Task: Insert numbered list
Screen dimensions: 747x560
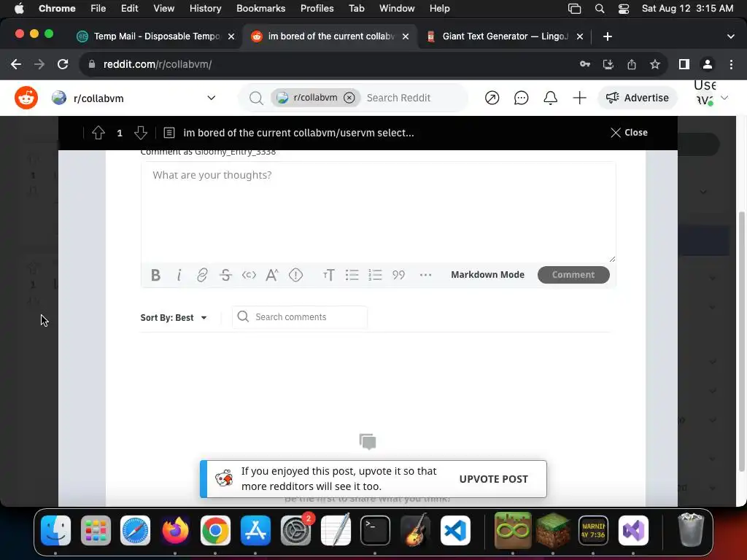Action: [x=376, y=275]
